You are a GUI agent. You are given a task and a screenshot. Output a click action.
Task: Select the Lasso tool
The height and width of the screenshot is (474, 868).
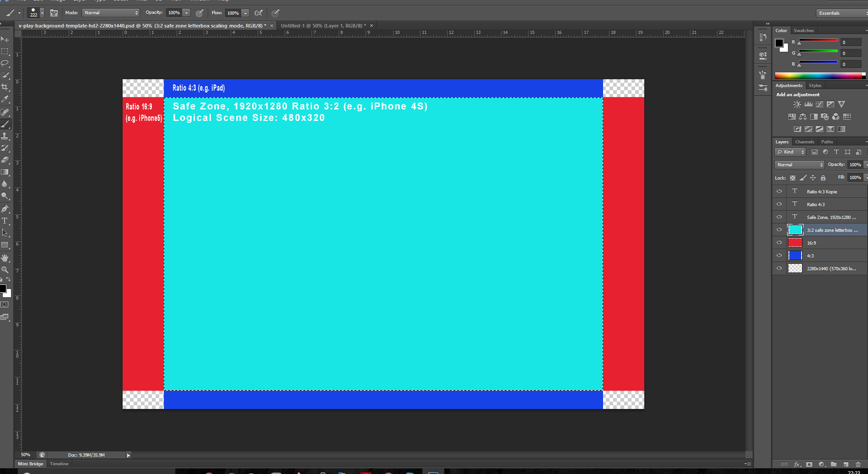click(x=5, y=63)
